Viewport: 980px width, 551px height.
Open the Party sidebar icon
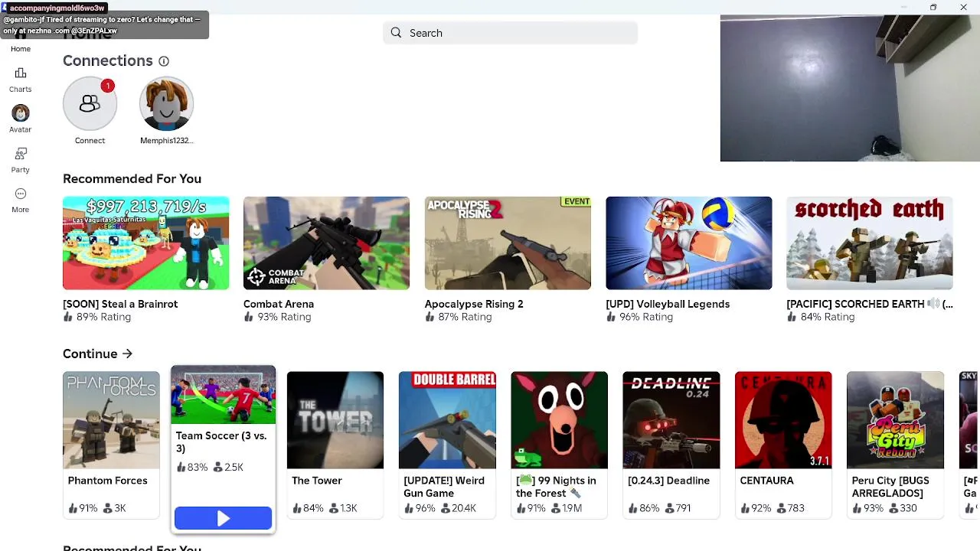[x=21, y=154]
